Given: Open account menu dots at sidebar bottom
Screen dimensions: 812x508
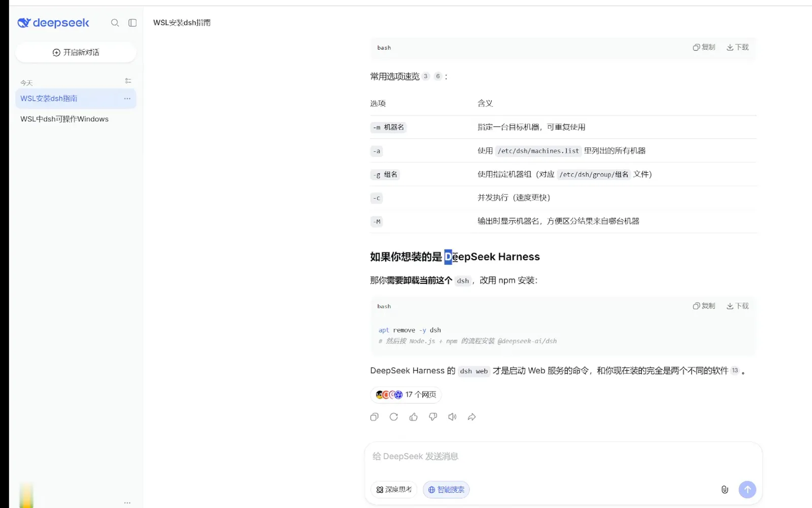Looking at the screenshot, I should click(x=127, y=503).
